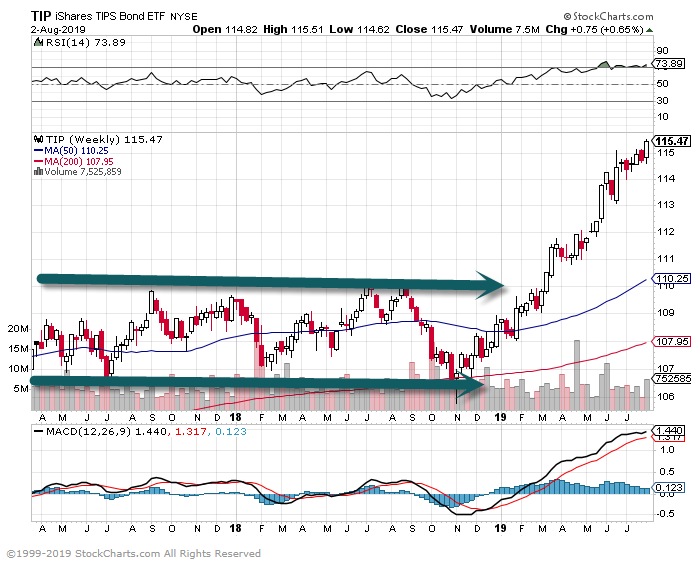The height and width of the screenshot is (568, 698).
Task: Click the RSI axis label 30
Action: (x=662, y=101)
